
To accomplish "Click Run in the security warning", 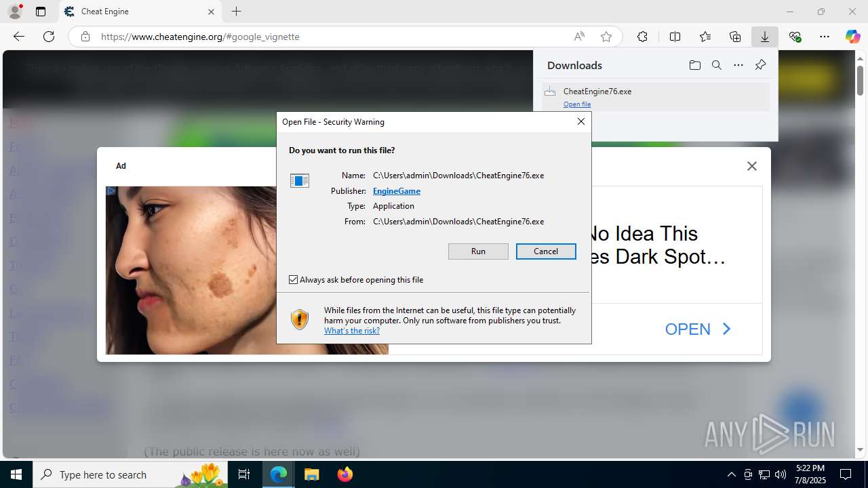I will point(478,251).
